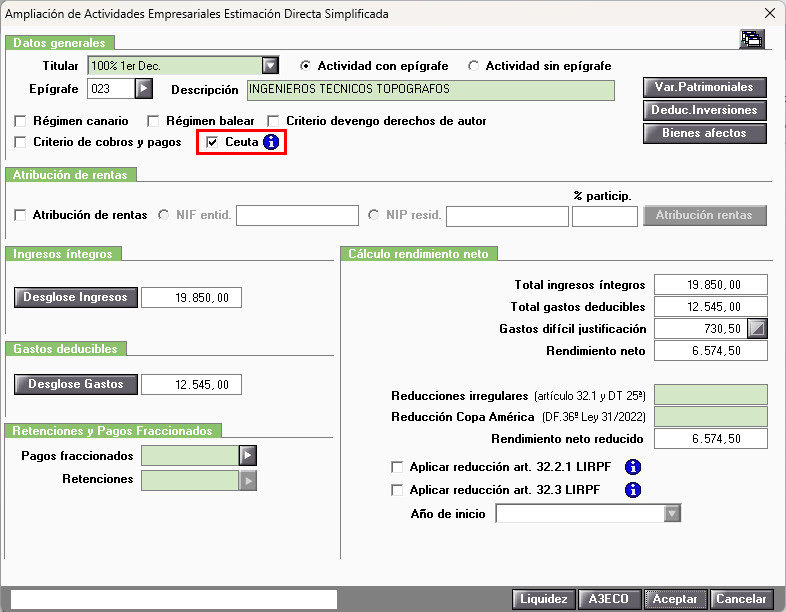Open Pagos fraccionados arrow button
This screenshot has height=612, width=786.
(248, 456)
